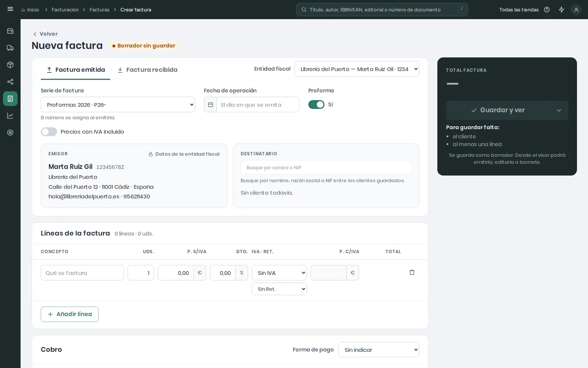
Task: Enable Precios con IVA incluido switch
Action: [x=49, y=132]
